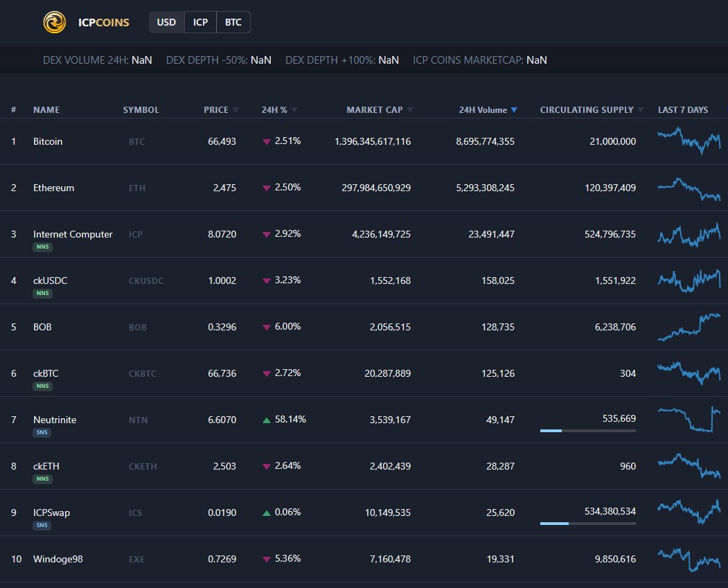Screen dimensions: 728x588
Task: Click the up triangle beside Neutrinite 58.14%
Action: 267,420
